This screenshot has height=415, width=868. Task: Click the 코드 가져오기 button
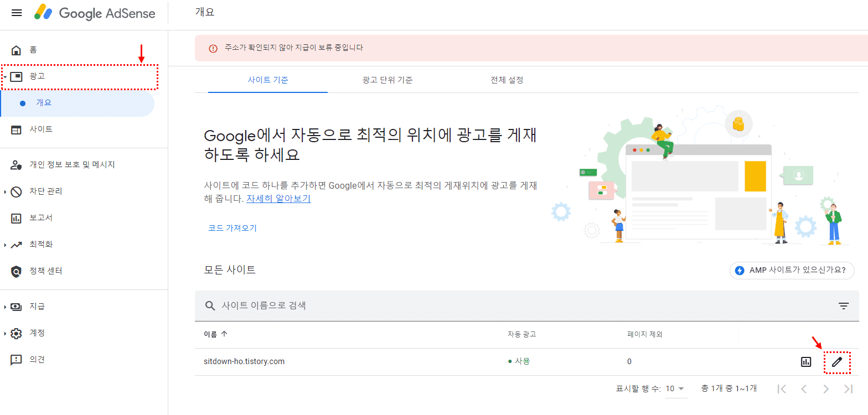[x=232, y=228]
